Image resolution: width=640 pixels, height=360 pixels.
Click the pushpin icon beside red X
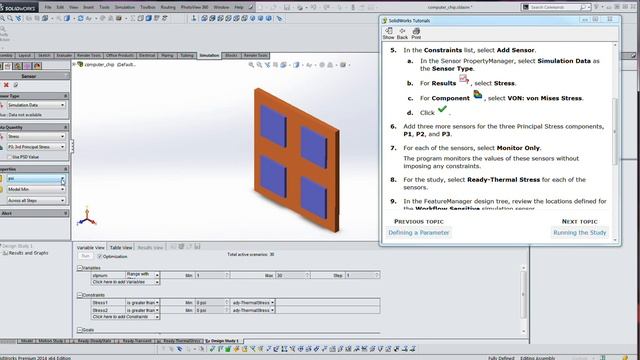tap(16, 85)
